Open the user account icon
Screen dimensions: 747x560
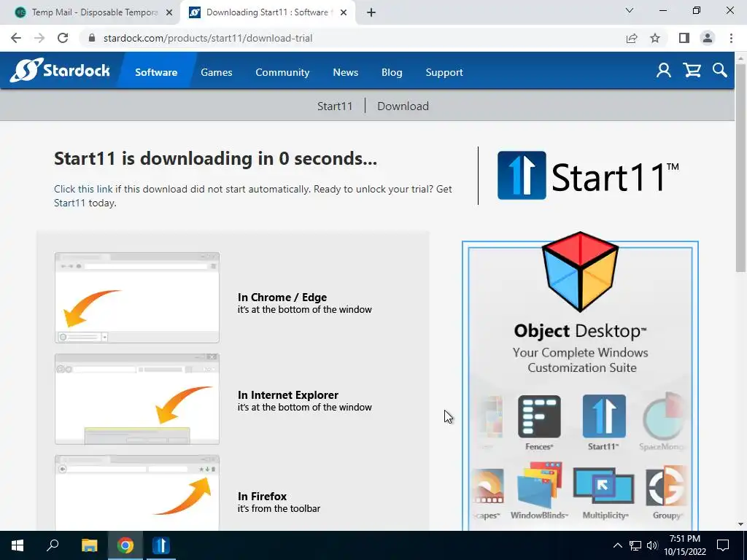coord(664,71)
